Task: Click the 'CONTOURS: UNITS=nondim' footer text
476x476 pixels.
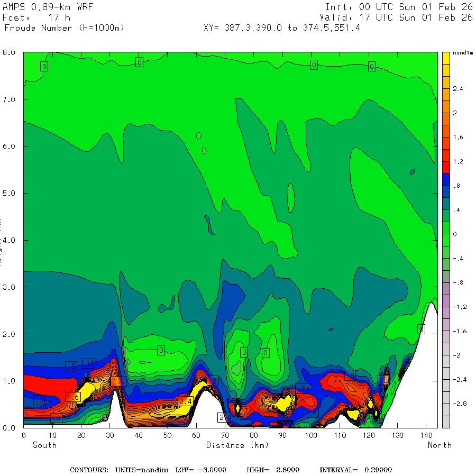Action: (x=119, y=470)
